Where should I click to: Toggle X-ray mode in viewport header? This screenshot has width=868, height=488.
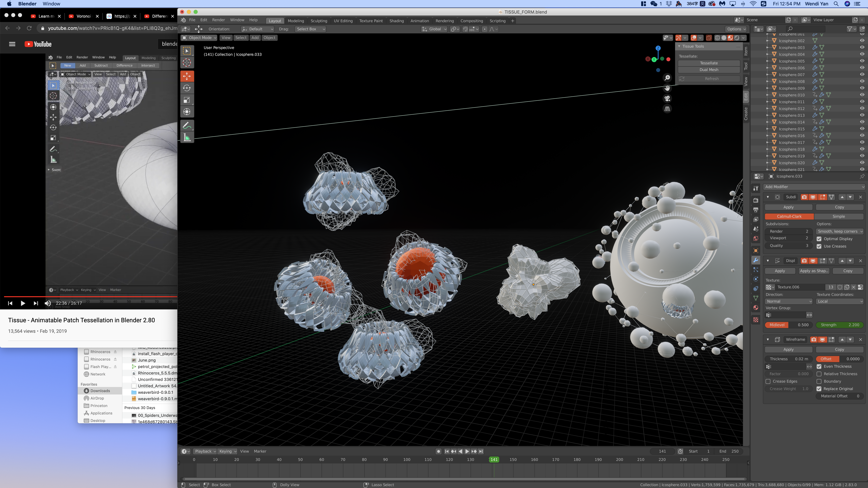click(x=709, y=38)
